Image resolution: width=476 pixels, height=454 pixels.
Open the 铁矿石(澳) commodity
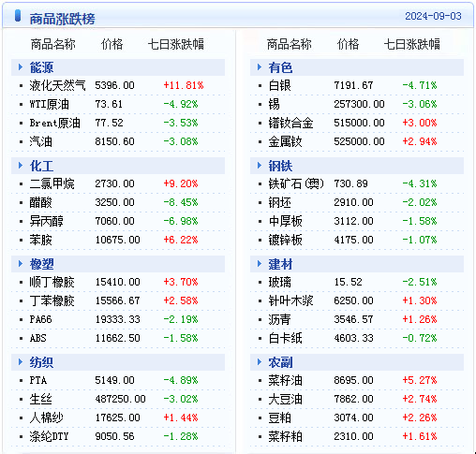click(x=296, y=183)
